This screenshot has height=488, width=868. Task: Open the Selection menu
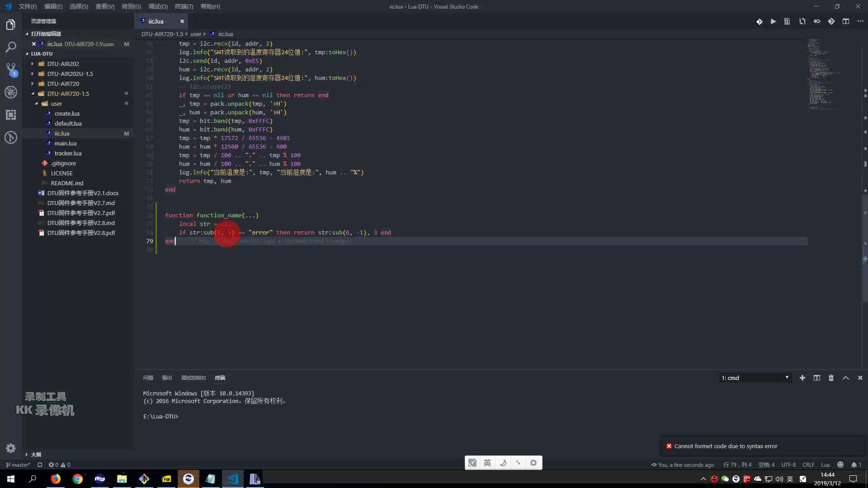pyautogui.click(x=79, y=6)
